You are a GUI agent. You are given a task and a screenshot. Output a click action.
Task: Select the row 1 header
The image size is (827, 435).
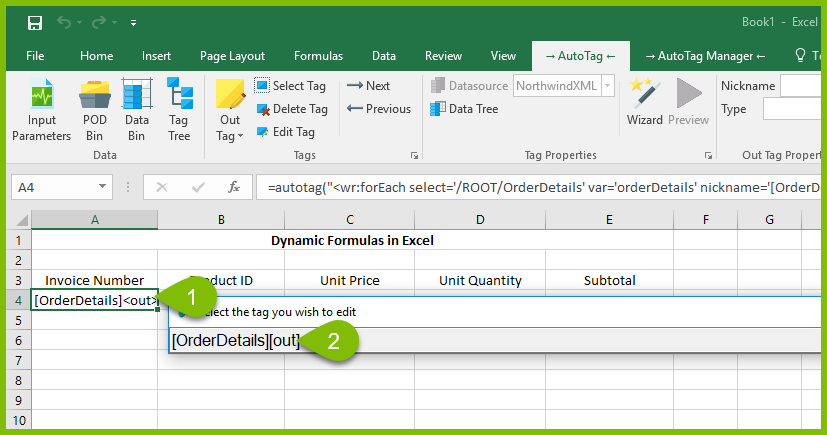point(18,240)
